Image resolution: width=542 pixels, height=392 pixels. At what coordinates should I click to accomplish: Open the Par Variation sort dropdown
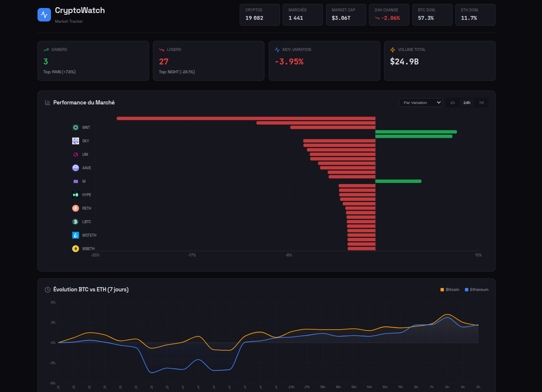coord(420,103)
